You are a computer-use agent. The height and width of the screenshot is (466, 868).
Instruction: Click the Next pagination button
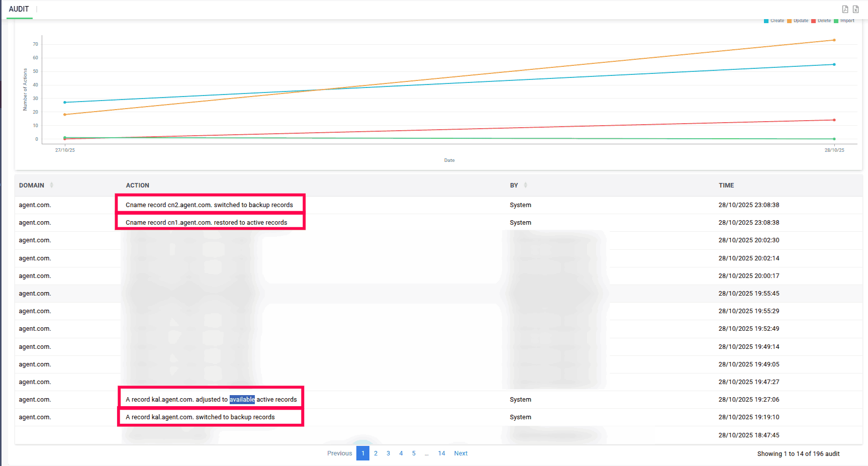(x=460, y=453)
